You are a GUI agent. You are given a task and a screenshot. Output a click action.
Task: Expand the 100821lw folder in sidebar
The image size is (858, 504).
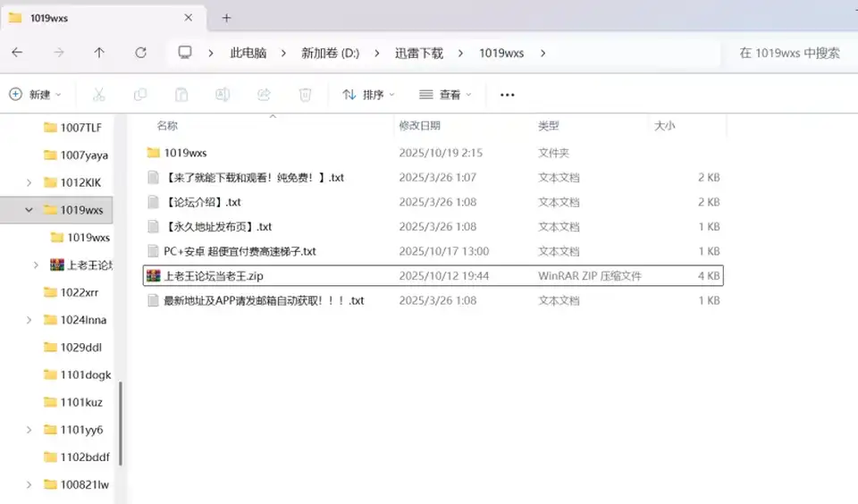pos(29,485)
